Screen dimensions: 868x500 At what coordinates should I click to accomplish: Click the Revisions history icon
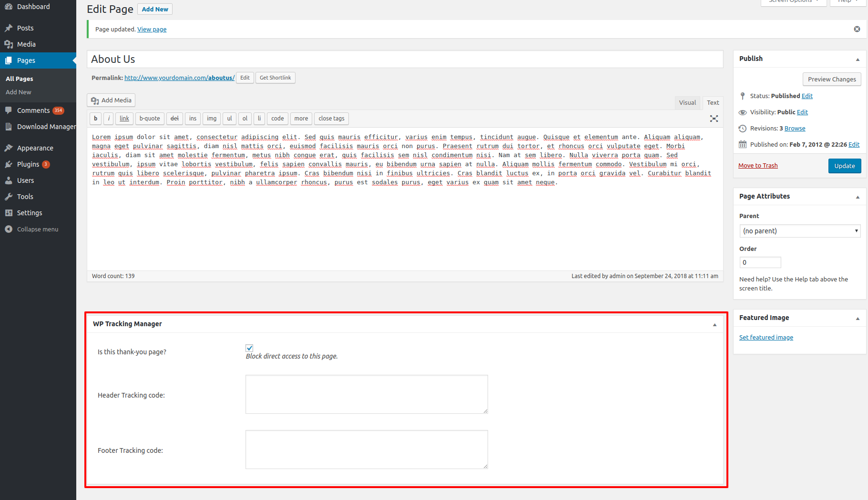pos(743,129)
